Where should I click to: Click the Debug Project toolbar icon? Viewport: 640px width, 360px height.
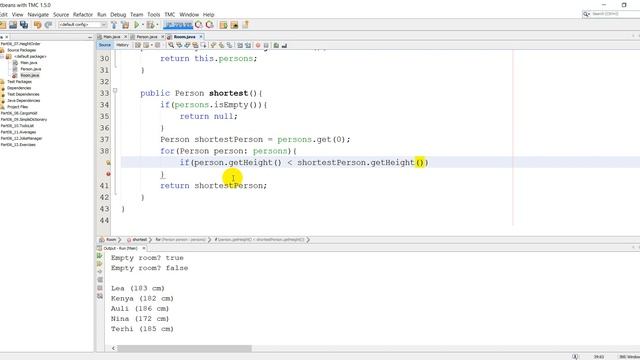pos(150,25)
